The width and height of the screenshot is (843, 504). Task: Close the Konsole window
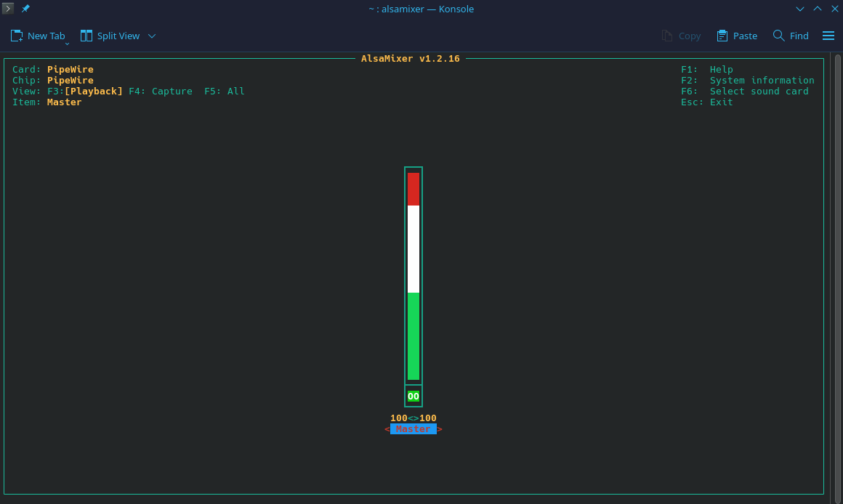point(834,9)
